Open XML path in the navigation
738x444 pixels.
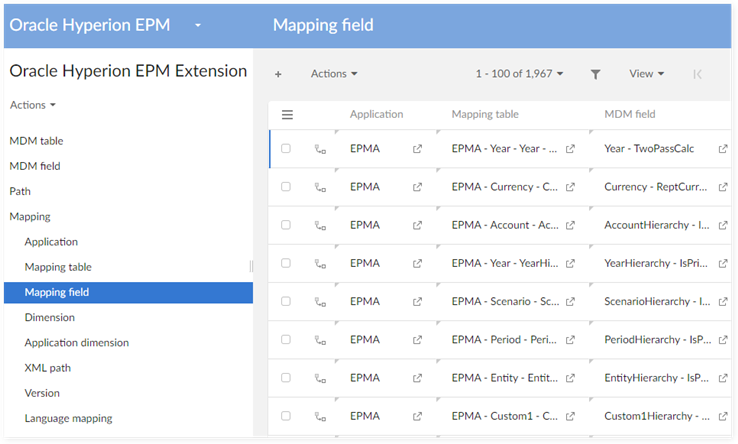point(49,368)
